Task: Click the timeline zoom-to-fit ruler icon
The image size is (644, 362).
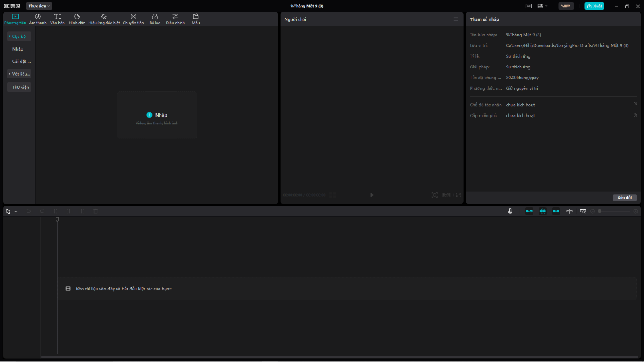Action: 583,211
